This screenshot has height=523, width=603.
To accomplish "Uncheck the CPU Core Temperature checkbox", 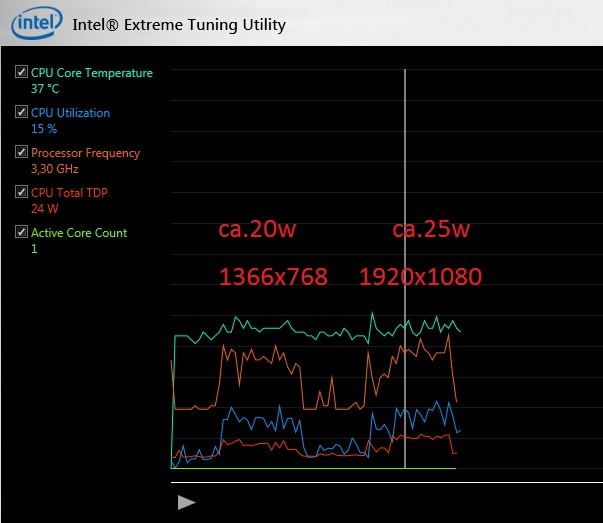I will pyautogui.click(x=21, y=72).
